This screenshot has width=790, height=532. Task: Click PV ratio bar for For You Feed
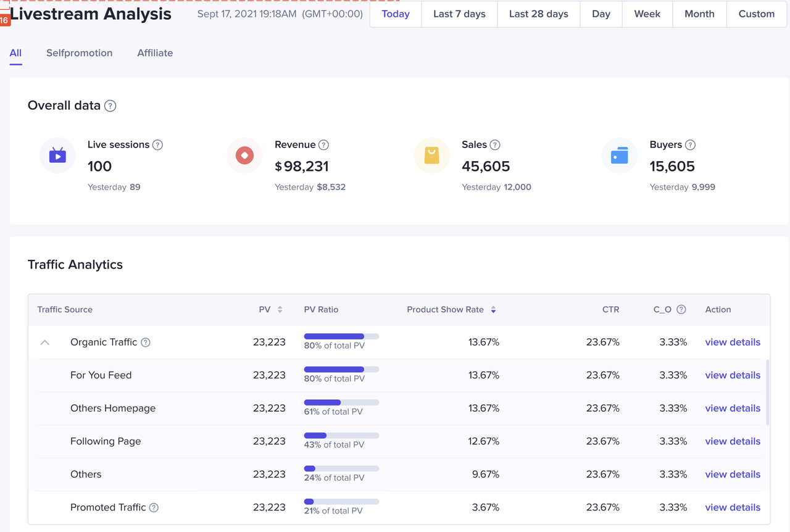pos(341,369)
